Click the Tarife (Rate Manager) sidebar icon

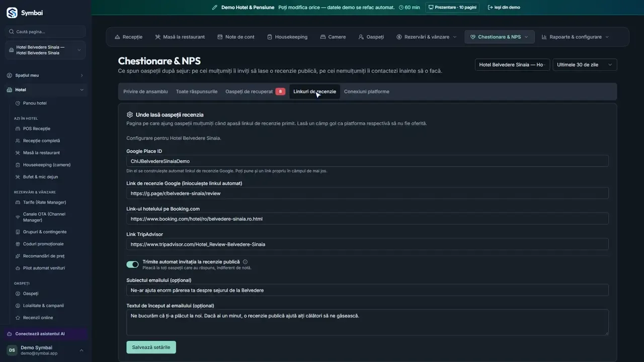tap(18, 202)
